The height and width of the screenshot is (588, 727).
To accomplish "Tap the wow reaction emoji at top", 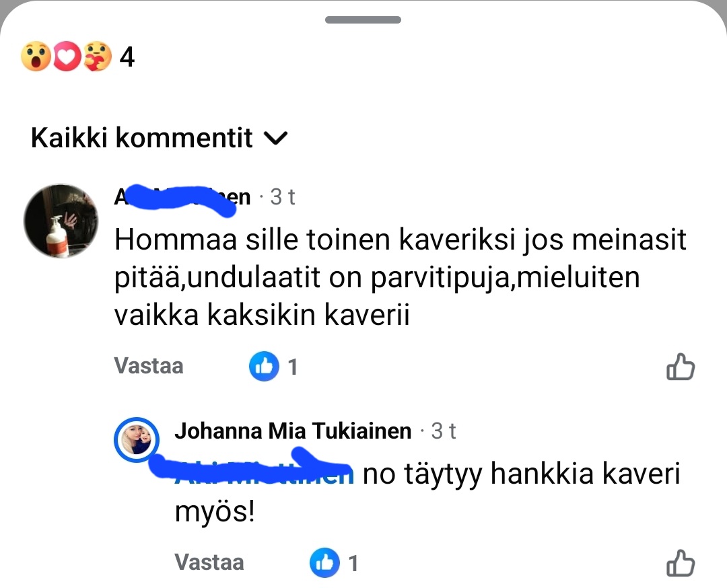I will coord(36,57).
